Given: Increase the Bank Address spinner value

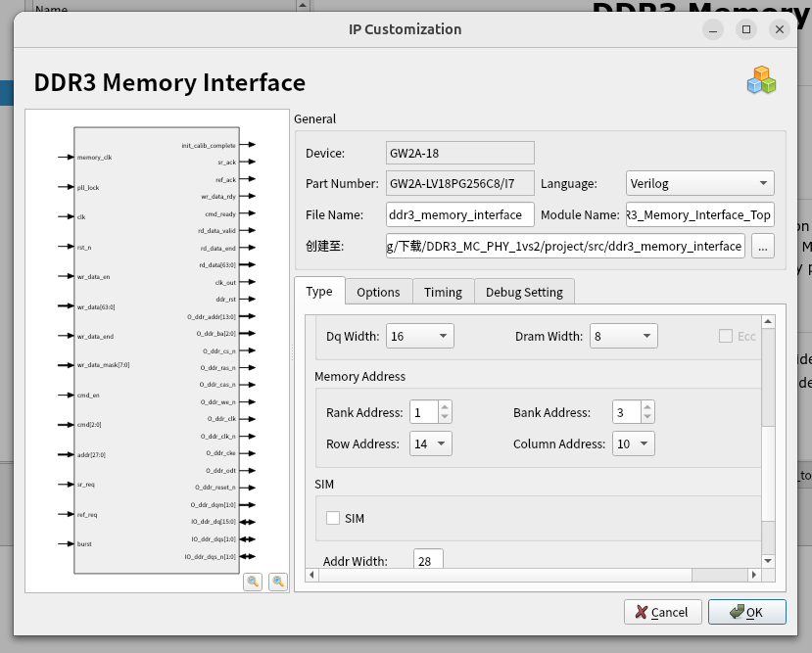Looking at the screenshot, I should tap(647, 406).
